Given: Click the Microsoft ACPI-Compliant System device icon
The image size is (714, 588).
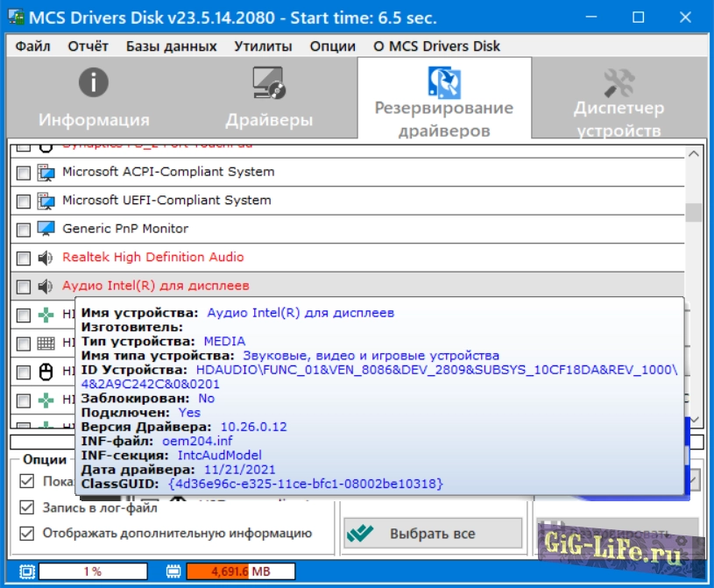Looking at the screenshot, I should (46, 172).
